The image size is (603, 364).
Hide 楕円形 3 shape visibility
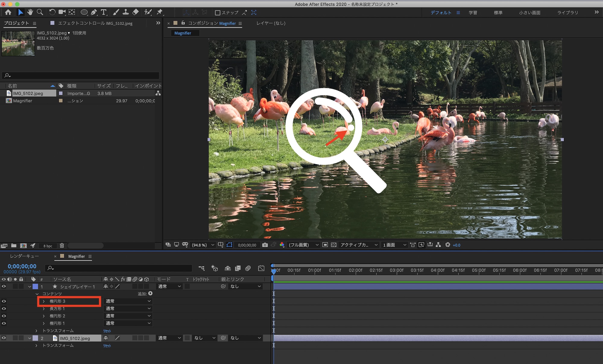click(4, 301)
